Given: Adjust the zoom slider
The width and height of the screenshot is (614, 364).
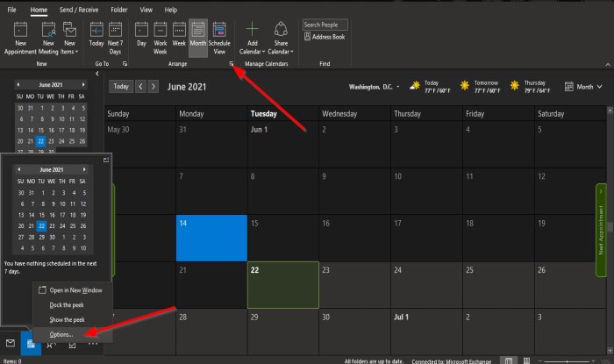Looking at the screenshot, I should pyautogui.click(x=567, y=361).
